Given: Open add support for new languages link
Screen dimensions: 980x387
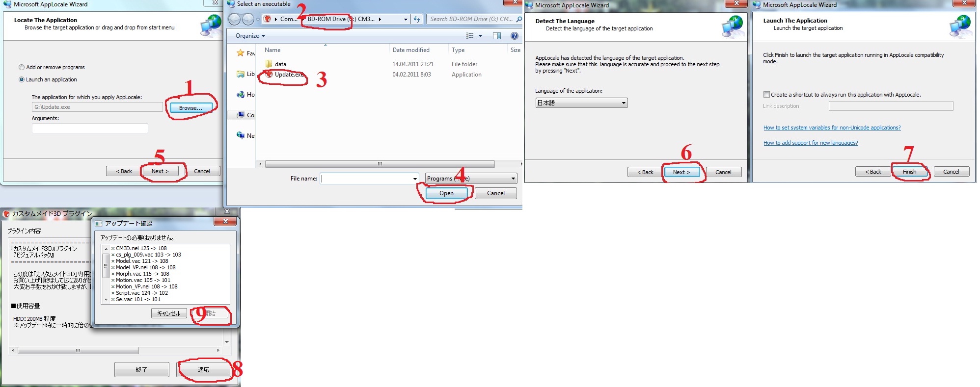Looking at the screenshot, I should (811, 143).
